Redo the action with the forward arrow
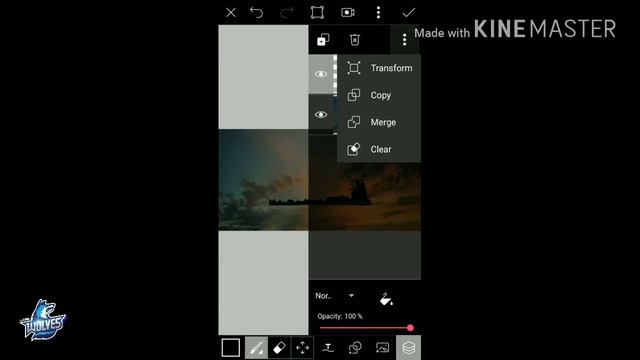 (287, 13)
